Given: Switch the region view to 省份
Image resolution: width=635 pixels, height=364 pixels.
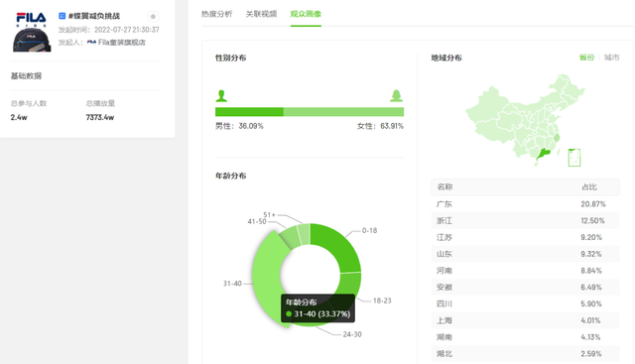Looking at the screenshot, I should point(586,58).
